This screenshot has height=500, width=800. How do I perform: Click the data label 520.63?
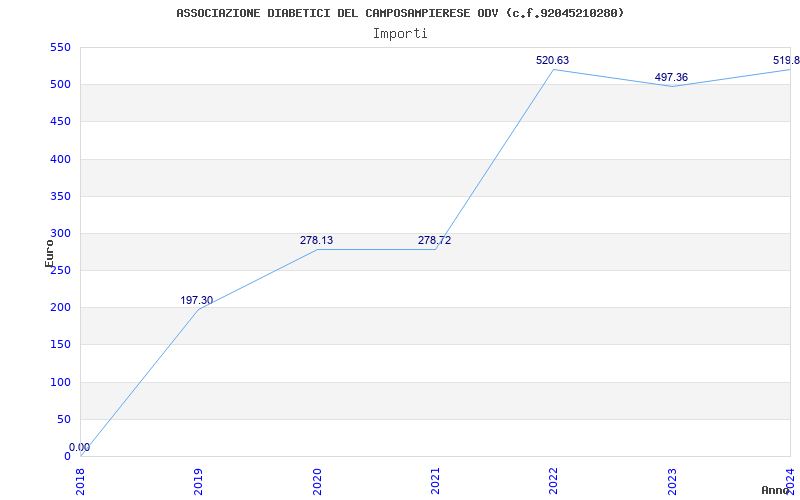tap(552, 60)
